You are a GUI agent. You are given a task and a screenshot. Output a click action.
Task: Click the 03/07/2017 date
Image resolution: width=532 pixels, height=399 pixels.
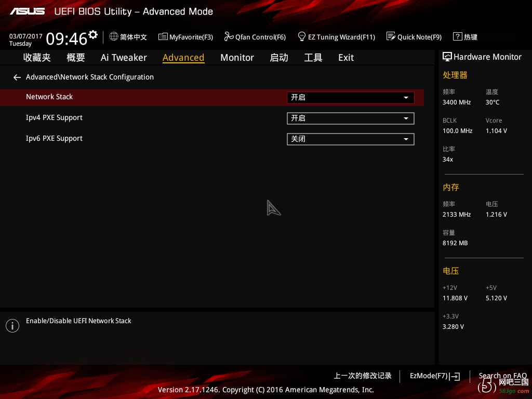point(26,36)
